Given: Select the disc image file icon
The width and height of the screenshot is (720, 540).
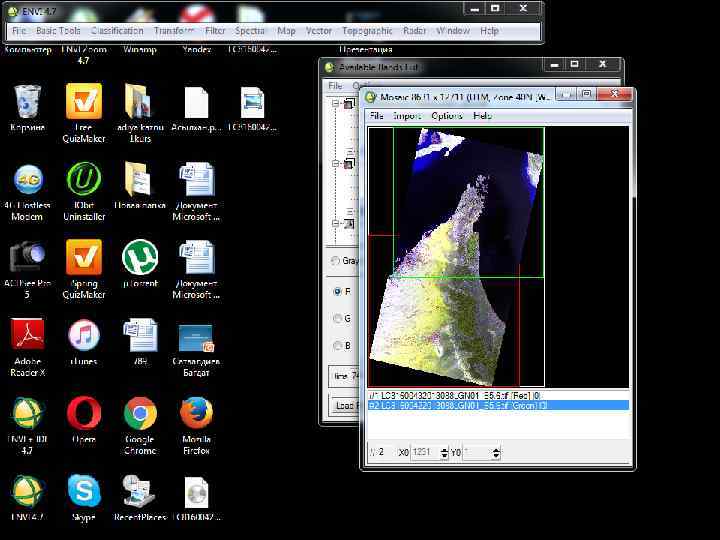Looking at the screenshot, I should pos(196,498).
